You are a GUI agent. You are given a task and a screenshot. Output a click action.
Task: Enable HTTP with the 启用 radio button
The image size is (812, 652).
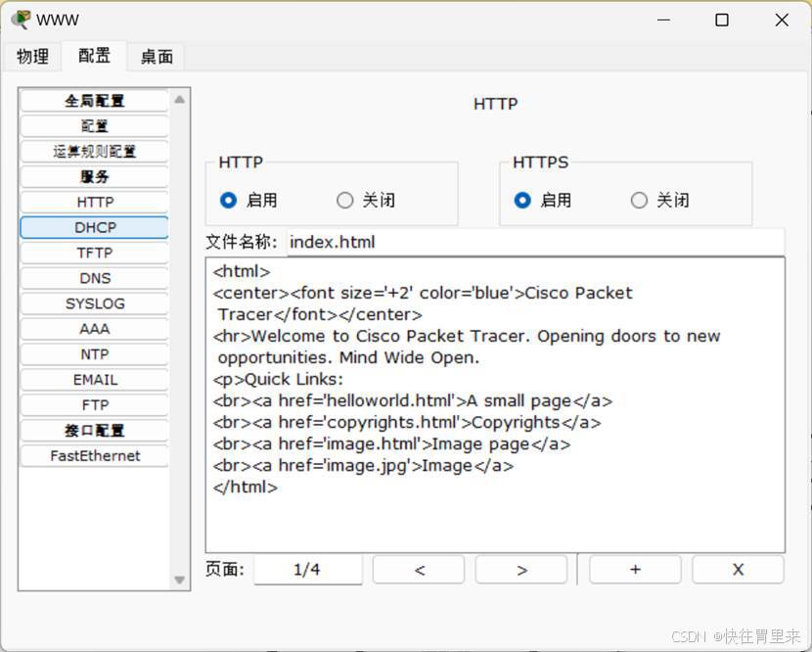point(228,200)
